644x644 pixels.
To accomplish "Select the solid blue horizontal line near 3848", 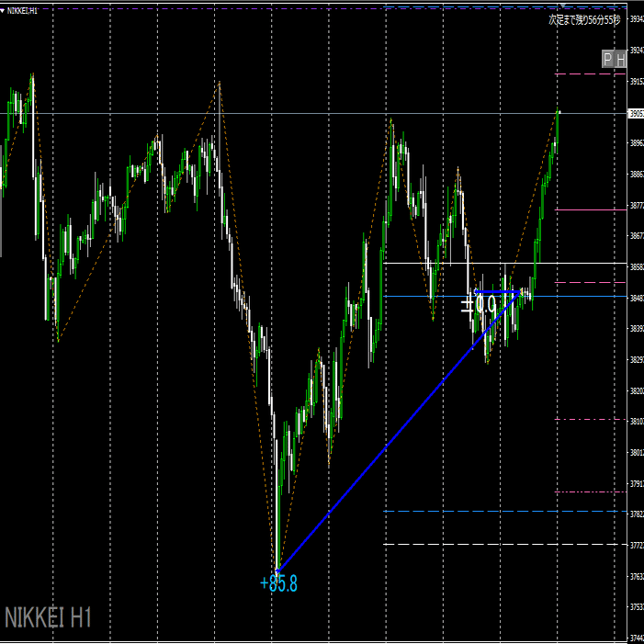I will pos(505,296).
